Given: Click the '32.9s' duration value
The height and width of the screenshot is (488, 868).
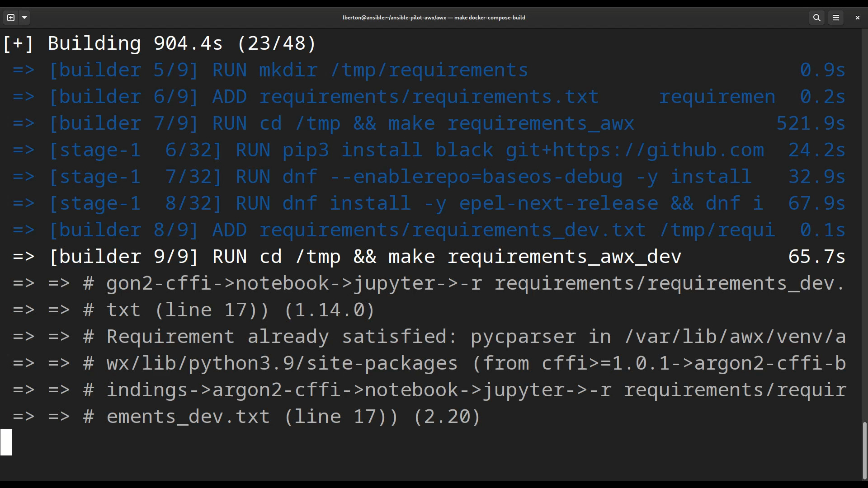Looking at the screenshot, I should (816, 177).
